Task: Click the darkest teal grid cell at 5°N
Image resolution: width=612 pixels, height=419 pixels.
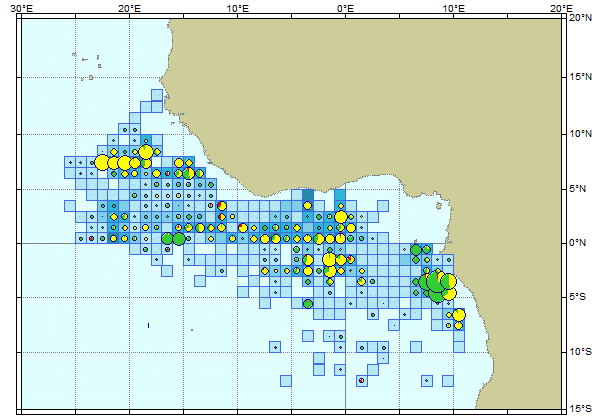Action: [308, 195]
